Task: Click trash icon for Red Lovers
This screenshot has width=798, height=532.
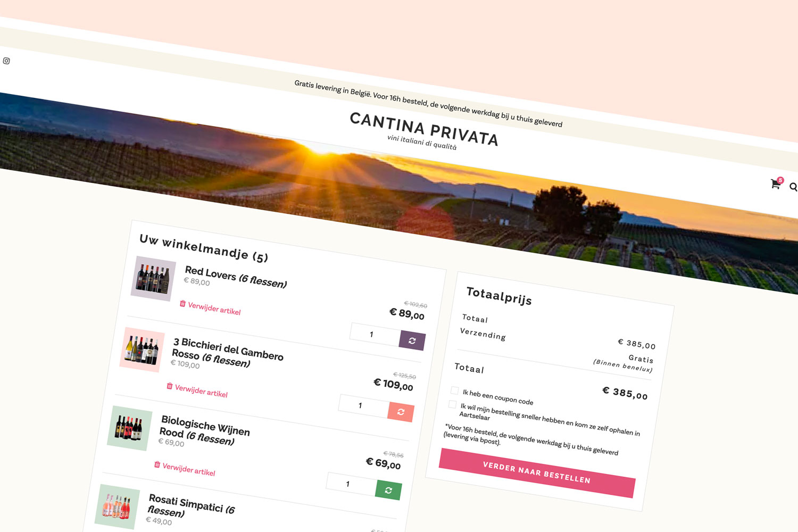Action: 182,303
